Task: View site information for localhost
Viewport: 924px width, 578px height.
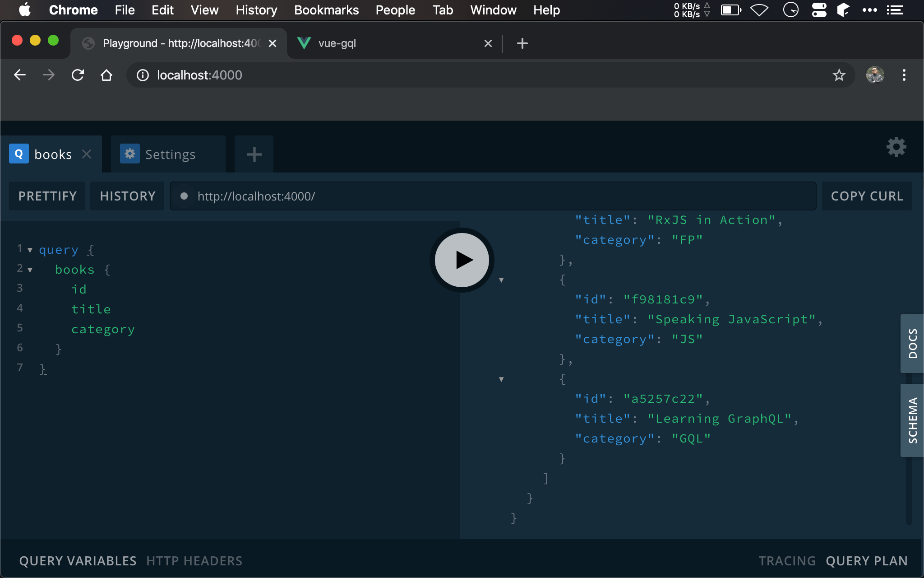Action: [143, 75]
